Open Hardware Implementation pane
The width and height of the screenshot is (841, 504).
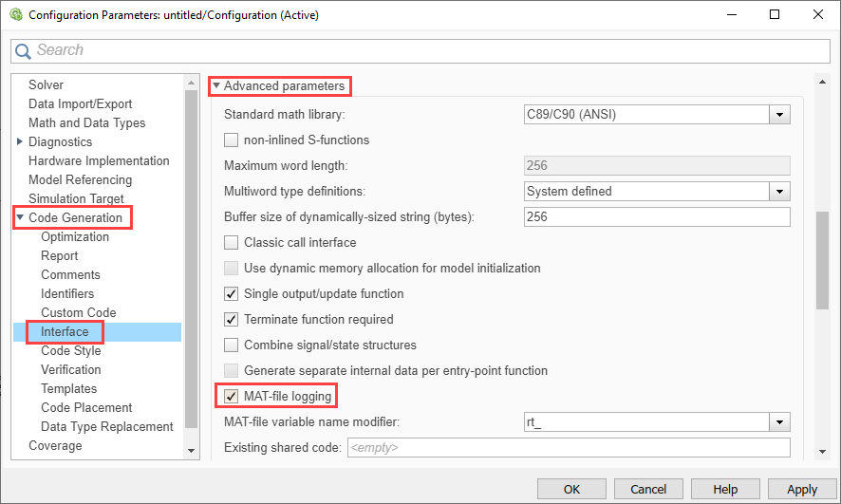(x=99, y=160)
